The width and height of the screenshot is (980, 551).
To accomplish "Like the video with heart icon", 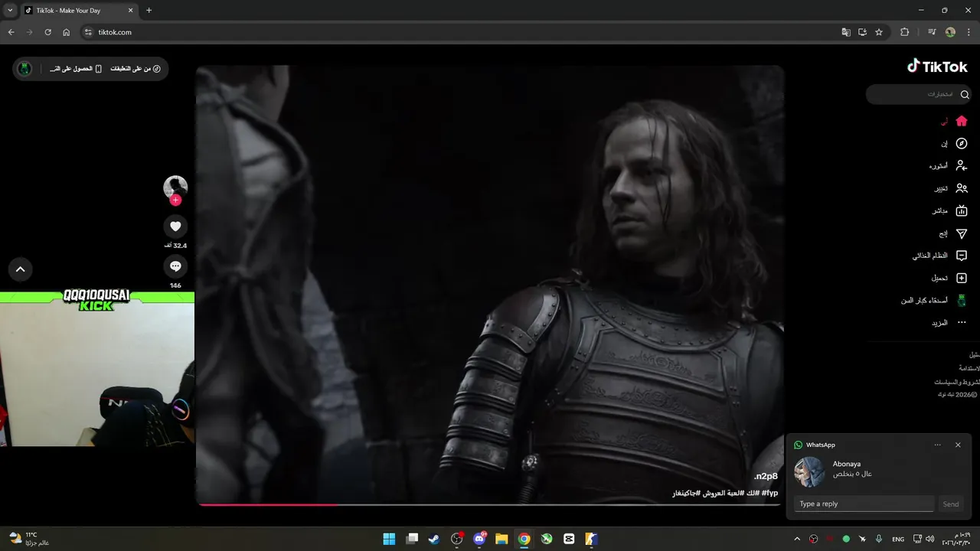I will coord(175,226).
